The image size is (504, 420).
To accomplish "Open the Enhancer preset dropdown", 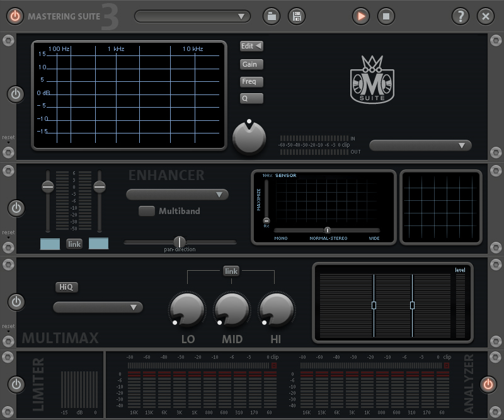I will 178,195.
